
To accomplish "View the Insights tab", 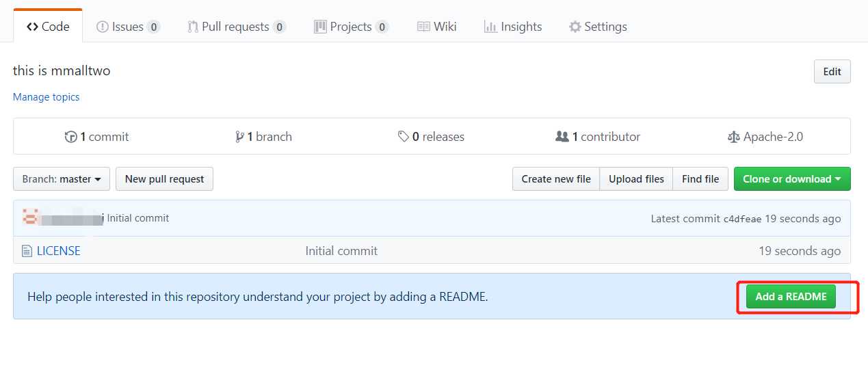I will pyautogui.click(x=512, y=27).
